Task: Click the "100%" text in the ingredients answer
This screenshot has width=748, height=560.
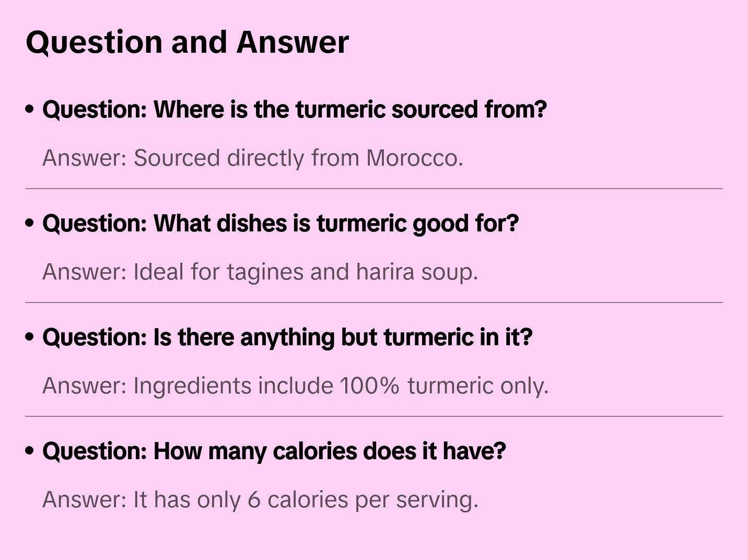Action: [x=370, y=386]
